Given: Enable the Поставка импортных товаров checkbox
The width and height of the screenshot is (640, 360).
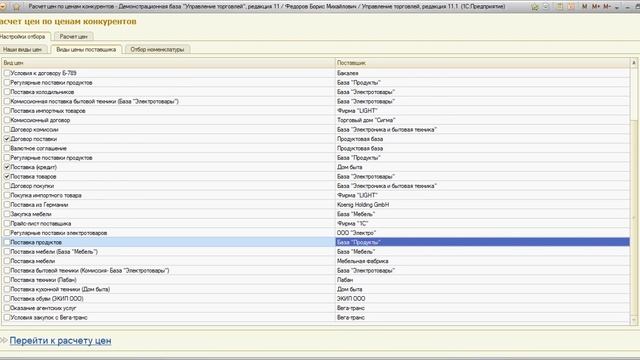Looking at the screenshot, I should [x=7, y=111].
